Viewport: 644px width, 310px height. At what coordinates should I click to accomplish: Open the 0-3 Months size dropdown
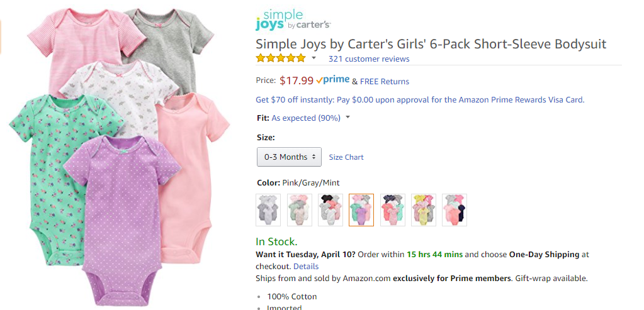click(289, 157)
